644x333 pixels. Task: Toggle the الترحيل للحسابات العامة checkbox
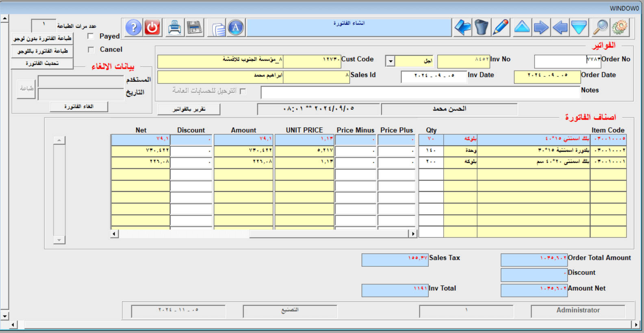click(243, 91)
